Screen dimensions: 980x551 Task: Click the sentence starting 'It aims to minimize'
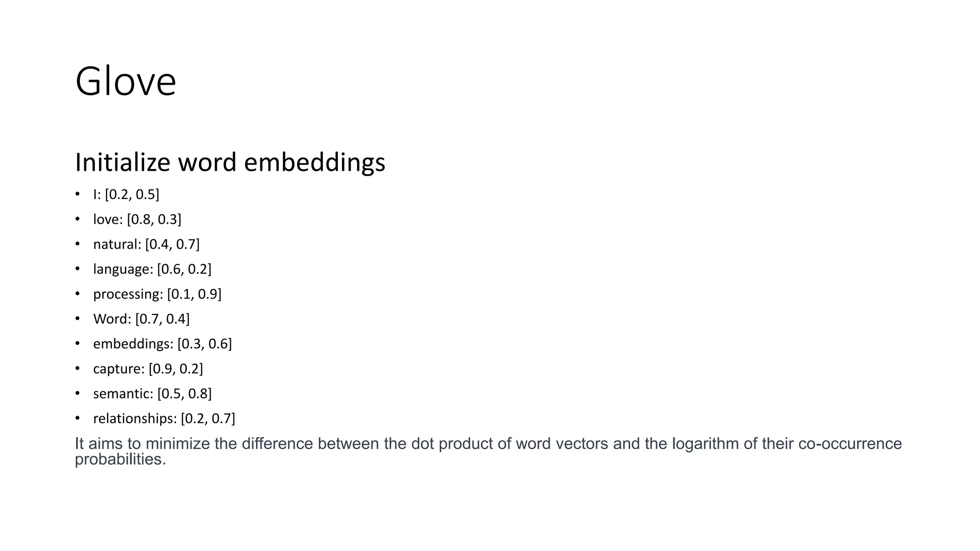tap(488, 451)
